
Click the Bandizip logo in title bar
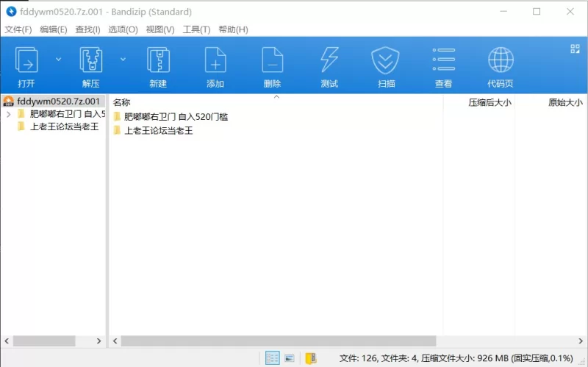tap(11, 12)
